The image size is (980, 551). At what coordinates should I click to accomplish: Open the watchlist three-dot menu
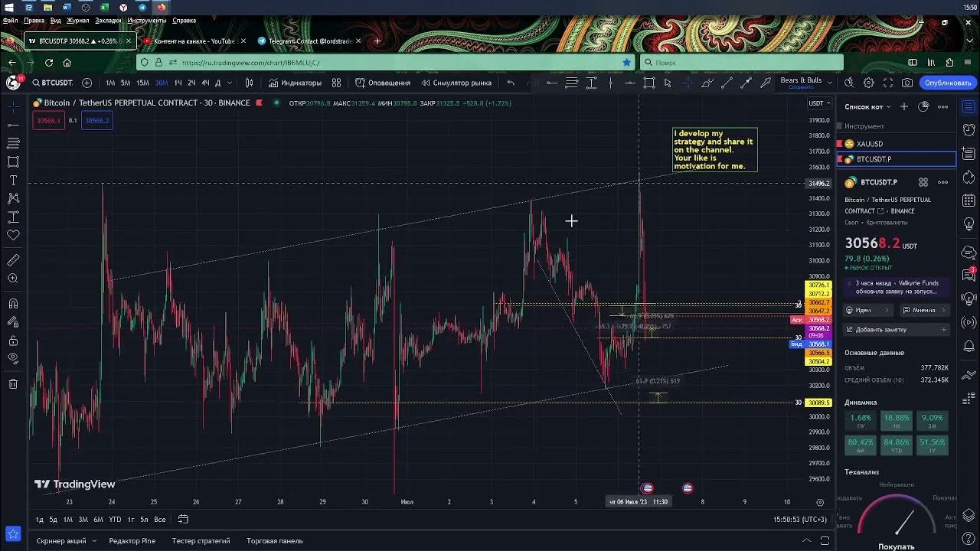pos(943,106)
